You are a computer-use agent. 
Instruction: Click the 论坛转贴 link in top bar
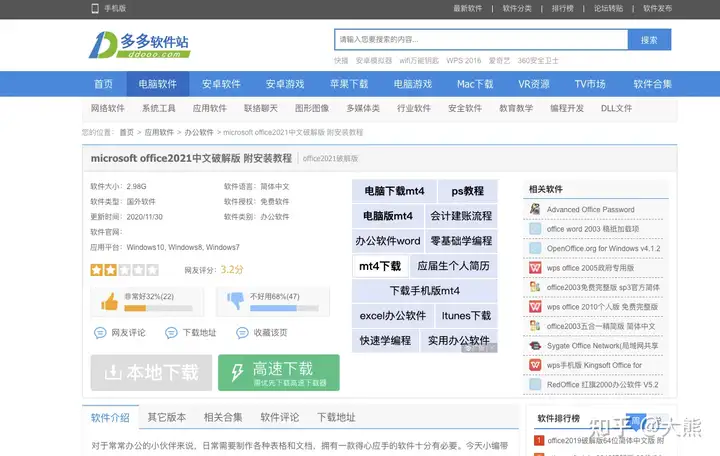tap(608, 8)
